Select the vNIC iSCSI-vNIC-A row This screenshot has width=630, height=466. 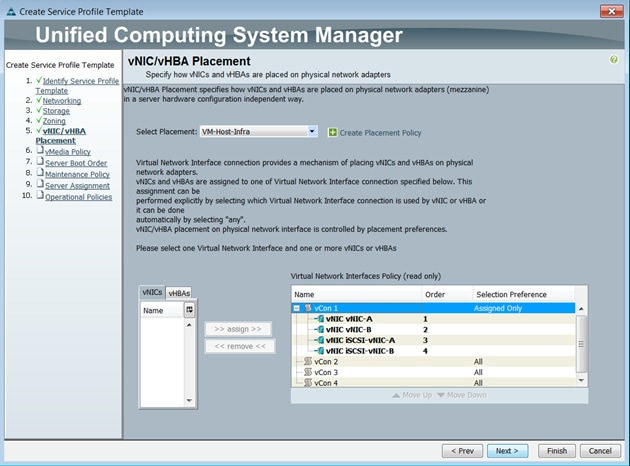[433, 340]
